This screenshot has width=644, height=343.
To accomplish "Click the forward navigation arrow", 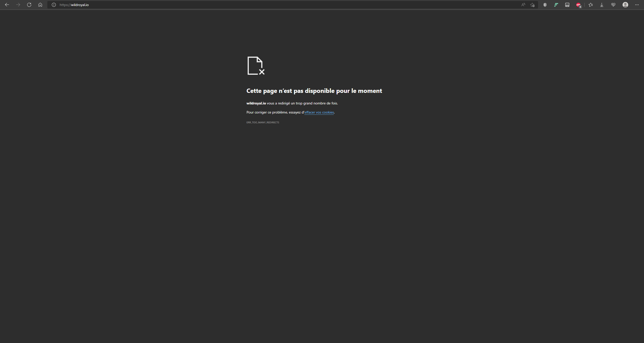I will tap(18, 5).
